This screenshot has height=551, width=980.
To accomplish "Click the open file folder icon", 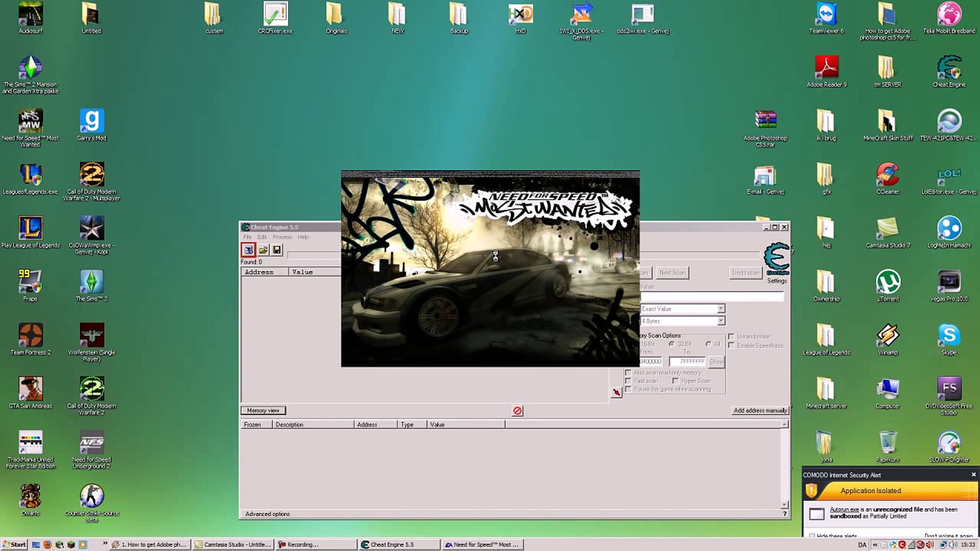I will pos(263,250).
